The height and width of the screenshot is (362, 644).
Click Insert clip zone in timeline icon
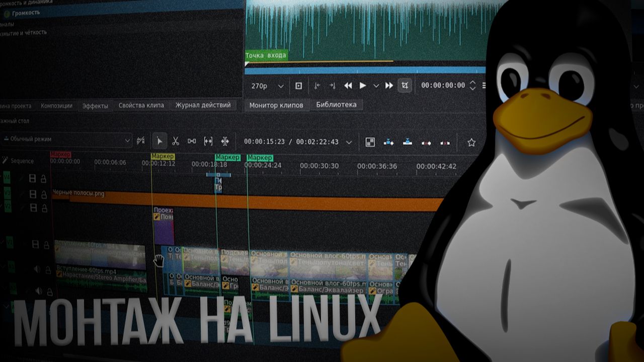(388, 142)
